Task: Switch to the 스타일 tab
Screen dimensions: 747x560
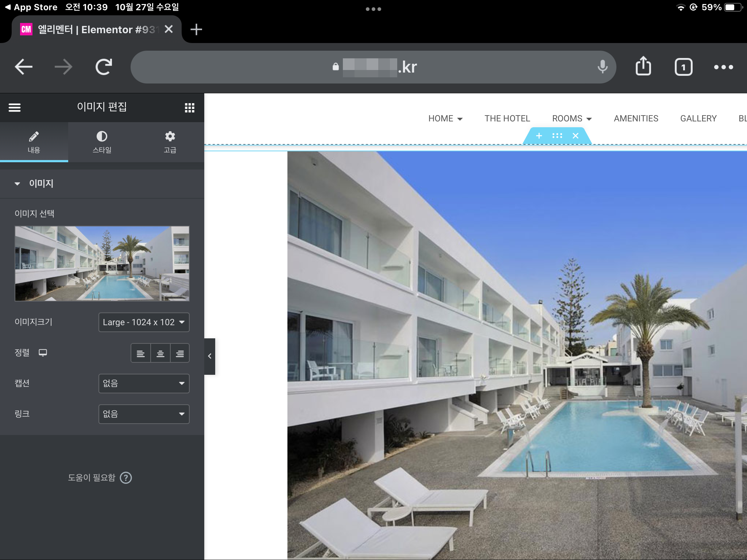Action: pos(102,142)
